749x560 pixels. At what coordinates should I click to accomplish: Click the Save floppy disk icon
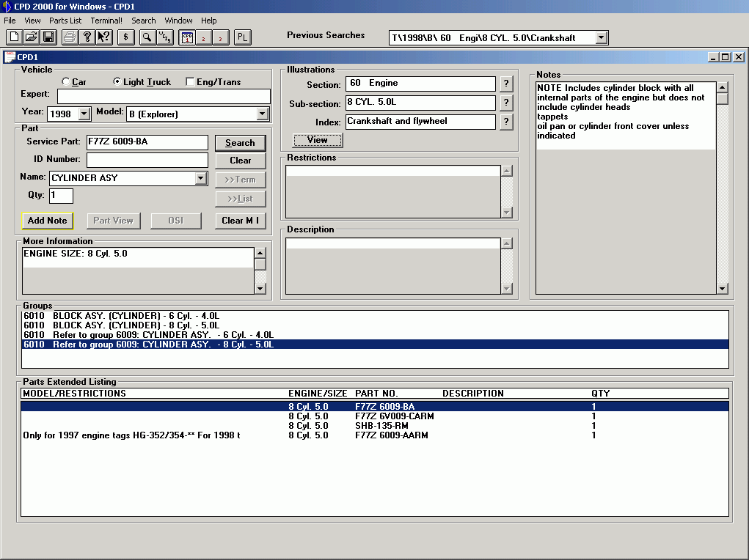[48, 37]
